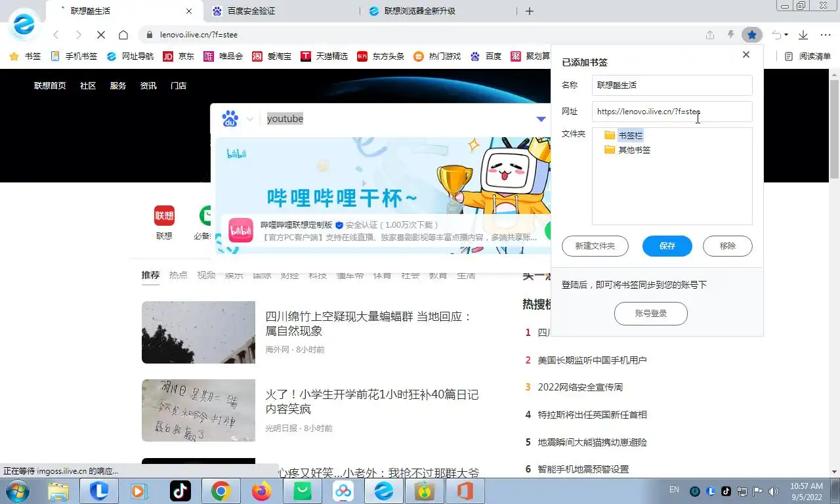The height and width of the screenshot is (504, 840).
Task: Open the 四川绵竹 bat swarm news thumbnail
Action: [198, 332]
